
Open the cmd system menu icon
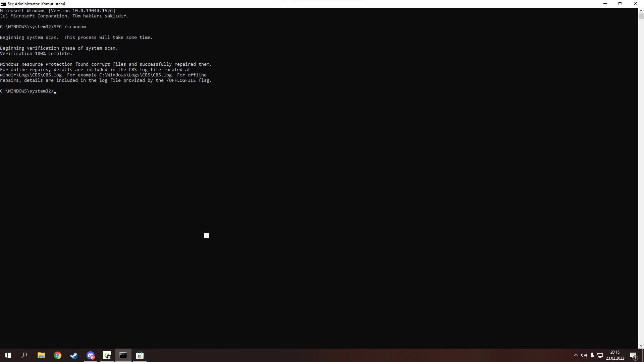3,4
